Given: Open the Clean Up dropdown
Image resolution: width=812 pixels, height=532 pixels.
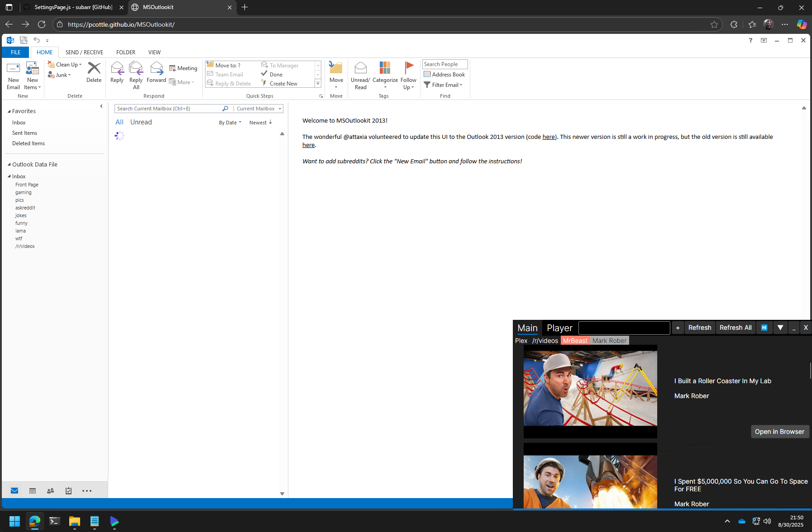Looking at the screenshot, I should point(65,65).
